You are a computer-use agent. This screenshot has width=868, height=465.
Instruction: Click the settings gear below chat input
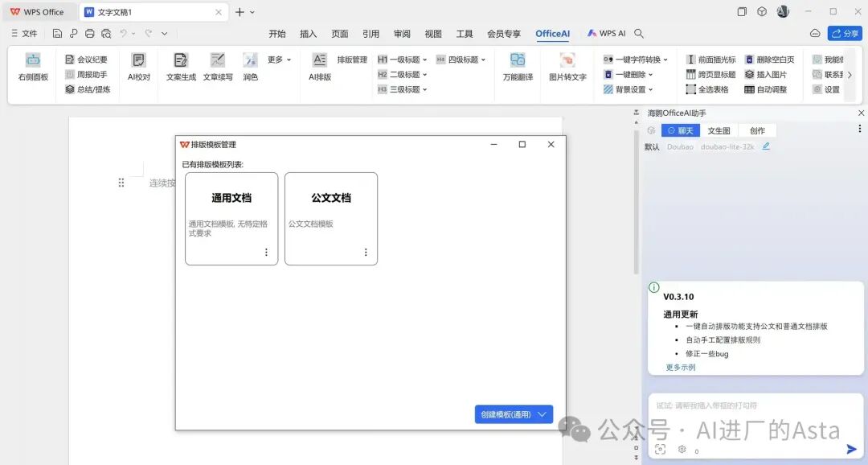click(682, 449)
